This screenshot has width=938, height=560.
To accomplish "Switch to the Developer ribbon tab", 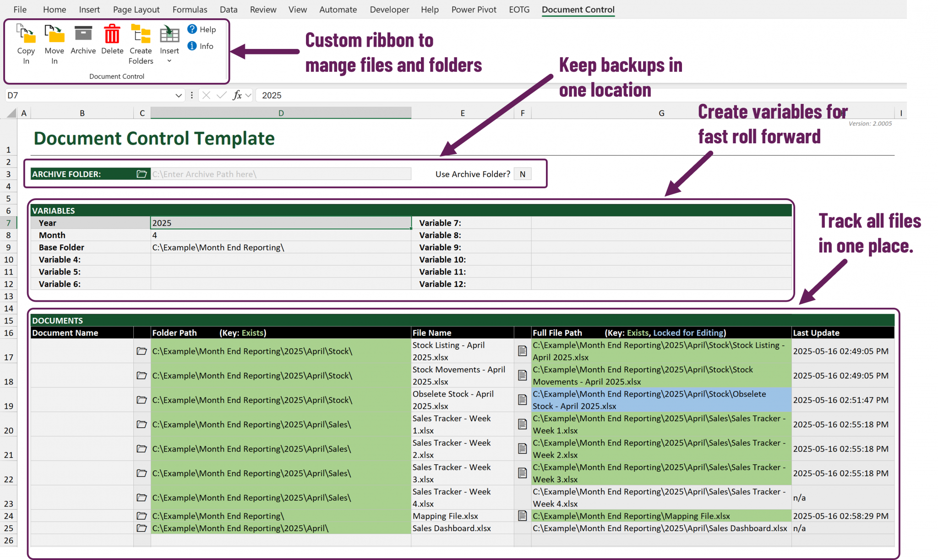I will click(389, 9).
